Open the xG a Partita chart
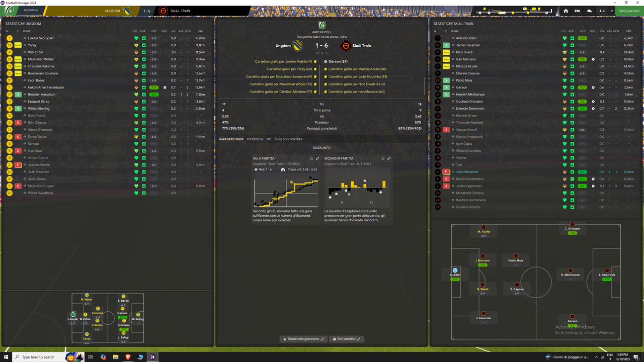The height and width of the screenshot is (362, 644). tap(286, 190)
